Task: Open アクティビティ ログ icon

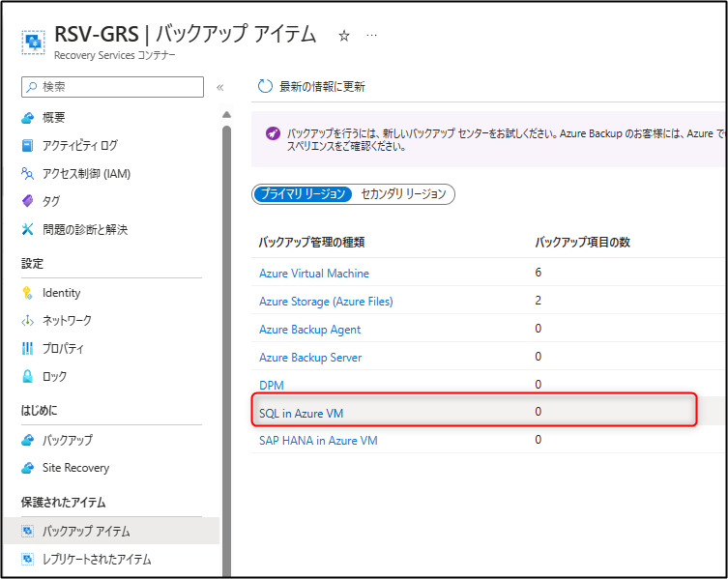Action: [28, 146]
